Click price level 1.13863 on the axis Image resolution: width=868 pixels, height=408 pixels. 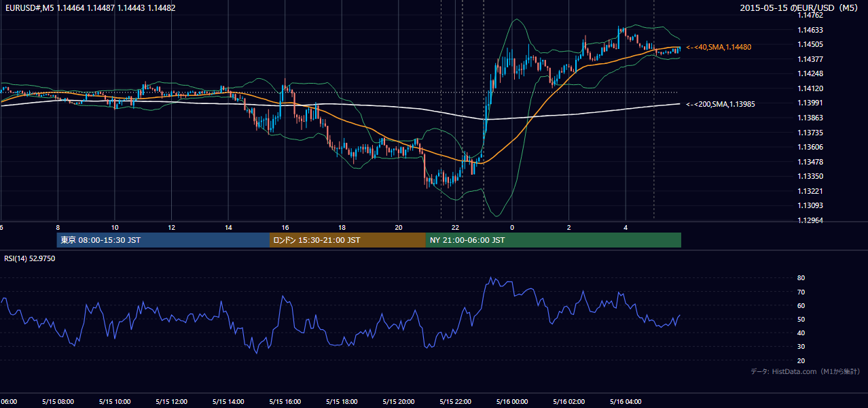(x=810, y=118)
